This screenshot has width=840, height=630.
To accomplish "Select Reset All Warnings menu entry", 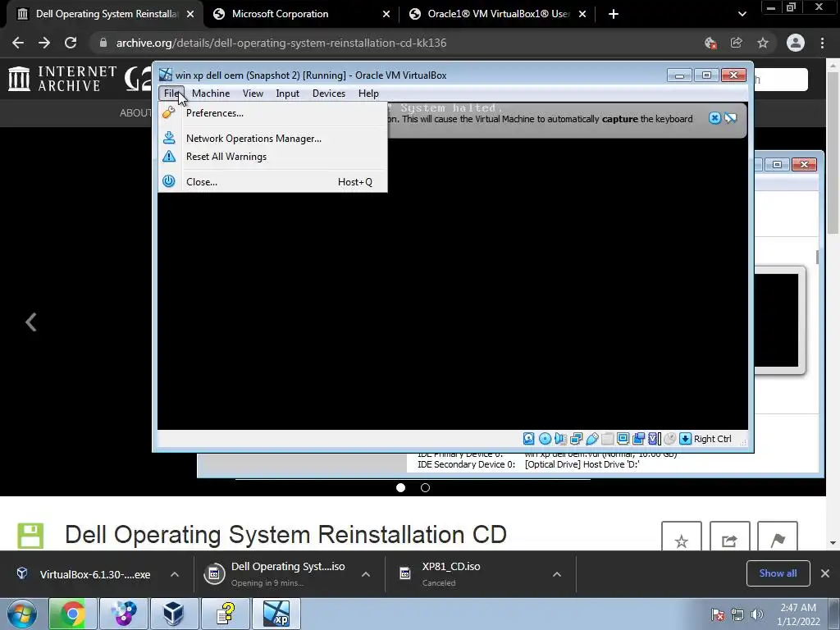I will pyautogui.click(x=272, y=157).
